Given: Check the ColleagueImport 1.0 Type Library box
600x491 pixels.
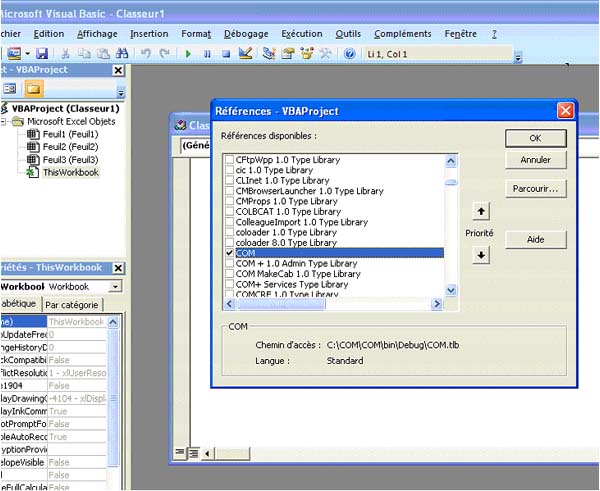Looking at the screenshot, I should click(x=229, y=222).
